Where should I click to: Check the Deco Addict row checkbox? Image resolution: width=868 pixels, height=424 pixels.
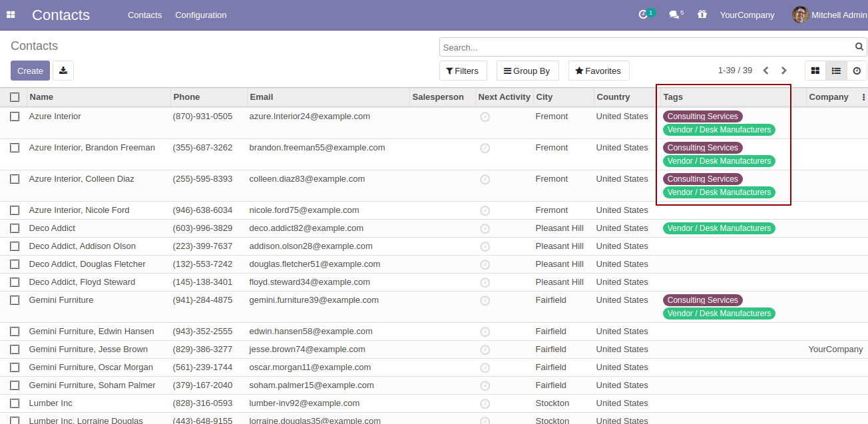click(x=15, y=228)
